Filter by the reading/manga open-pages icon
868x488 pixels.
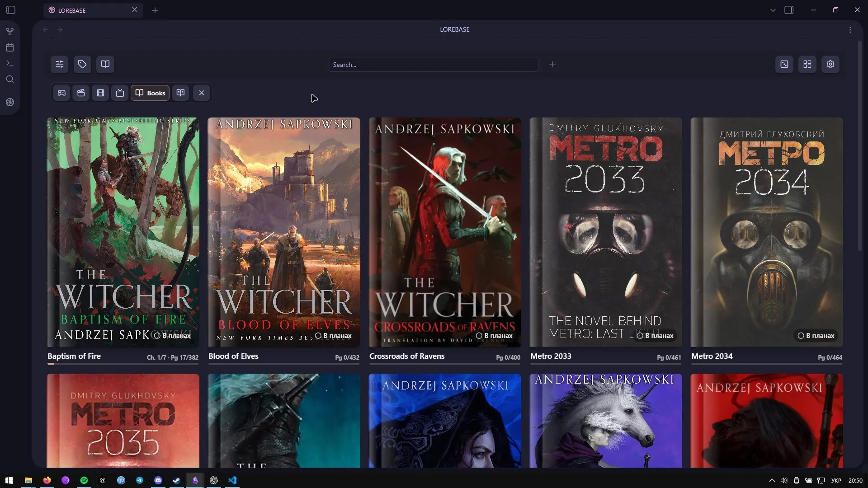point(180,93)
